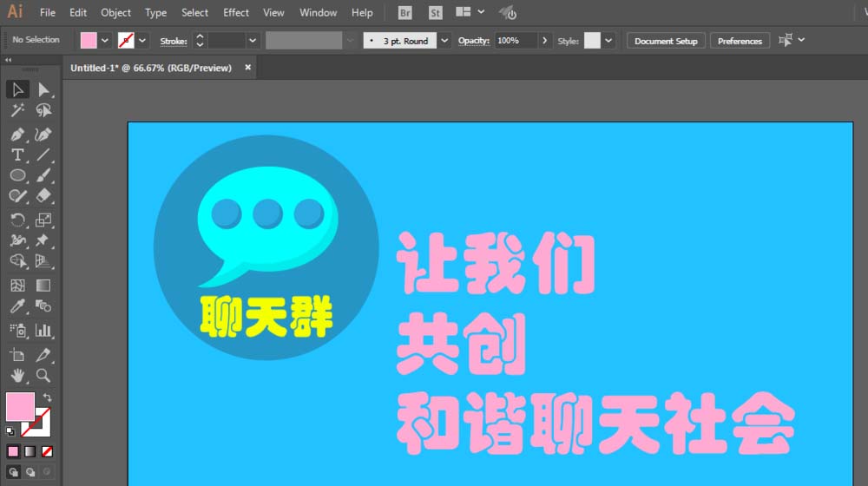The height and width of the screenshot is (486, 868).
Task: Select the Warp tool
Action: [17, 240]
